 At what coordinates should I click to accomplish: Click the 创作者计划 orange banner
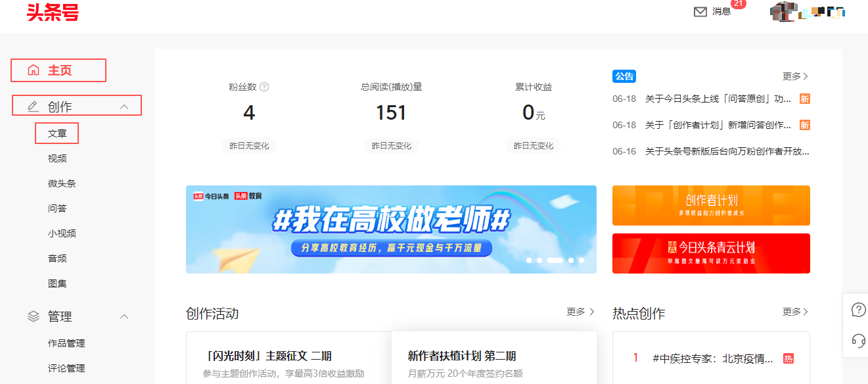click(711, 205)
